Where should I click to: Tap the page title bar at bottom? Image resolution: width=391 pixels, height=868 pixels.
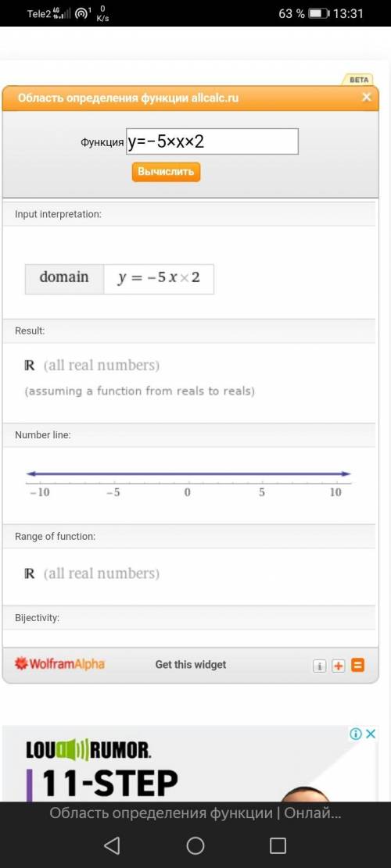195,813
